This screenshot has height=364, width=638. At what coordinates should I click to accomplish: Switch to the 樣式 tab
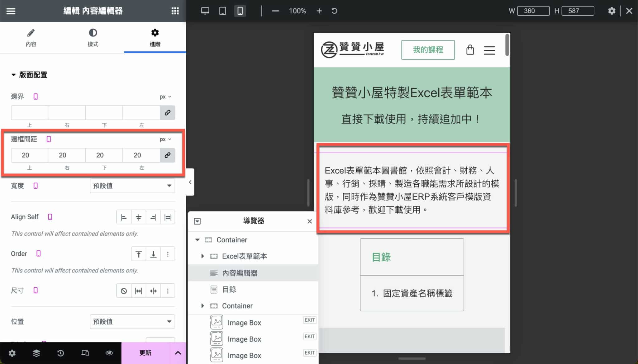coord(93,38)
